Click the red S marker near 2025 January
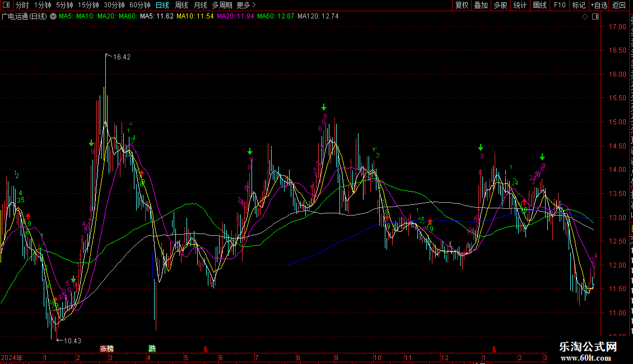Screen dimensions: 633x364 tap(494, 349)
